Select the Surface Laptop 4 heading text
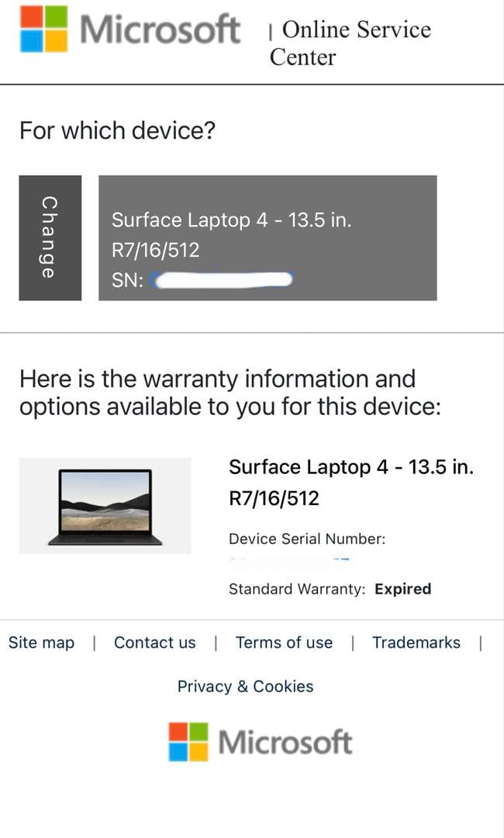The height and width of the screenshot is (838, 504). (x=352, y=466)
